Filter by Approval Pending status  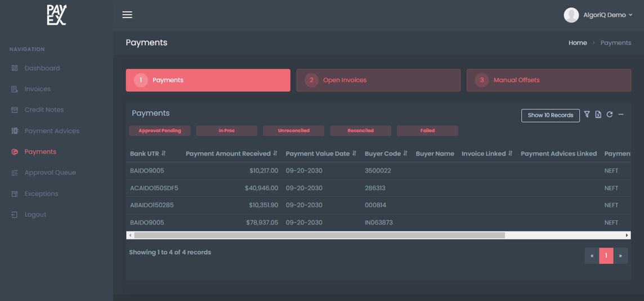160,131
